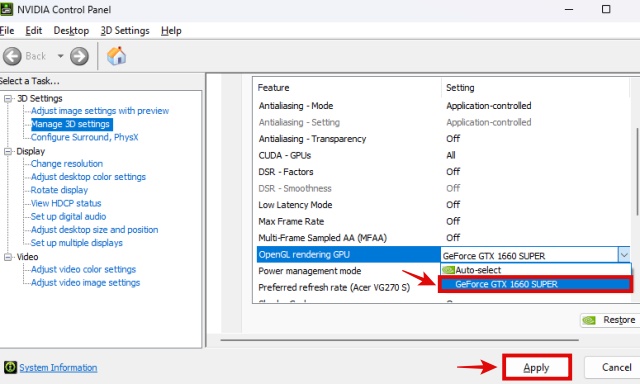The image size is (640, 384).
Task: Open the System Information link
Action: pos(58,368)
